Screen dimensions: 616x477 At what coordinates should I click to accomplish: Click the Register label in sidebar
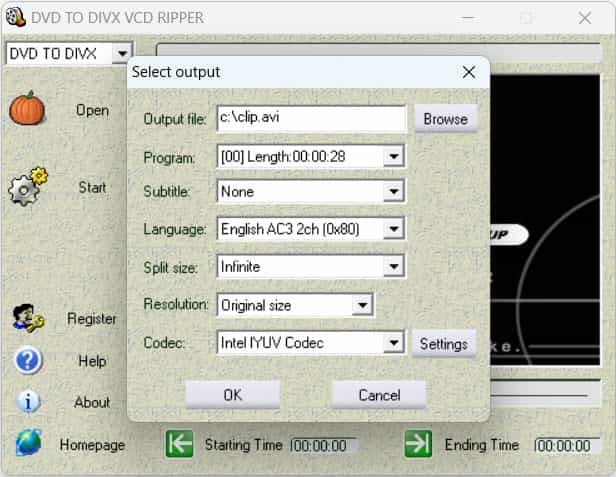(92, 319)
